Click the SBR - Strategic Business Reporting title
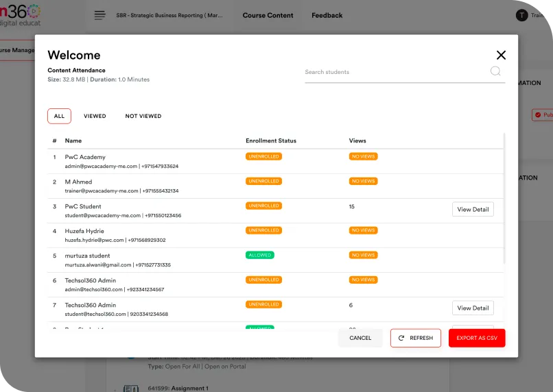Screen dimensions: 553x392 click(169, 16)
